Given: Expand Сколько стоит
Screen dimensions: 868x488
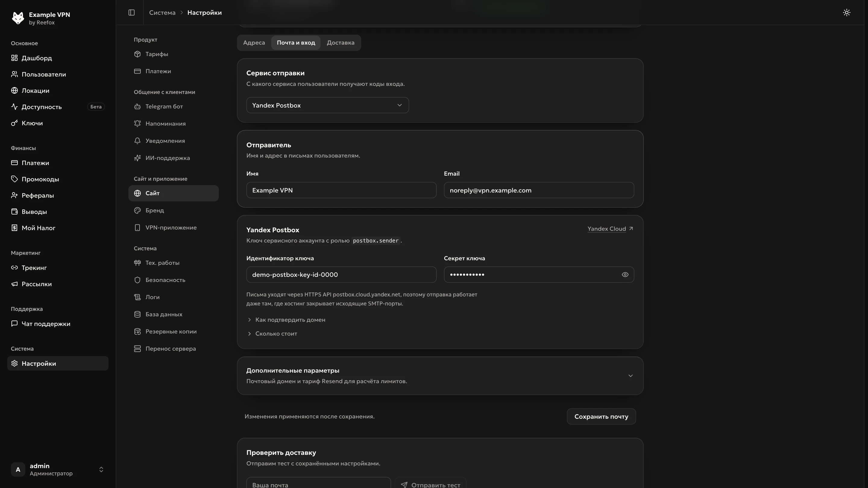Looking at the screenshot, I should (x=272, y=333).
